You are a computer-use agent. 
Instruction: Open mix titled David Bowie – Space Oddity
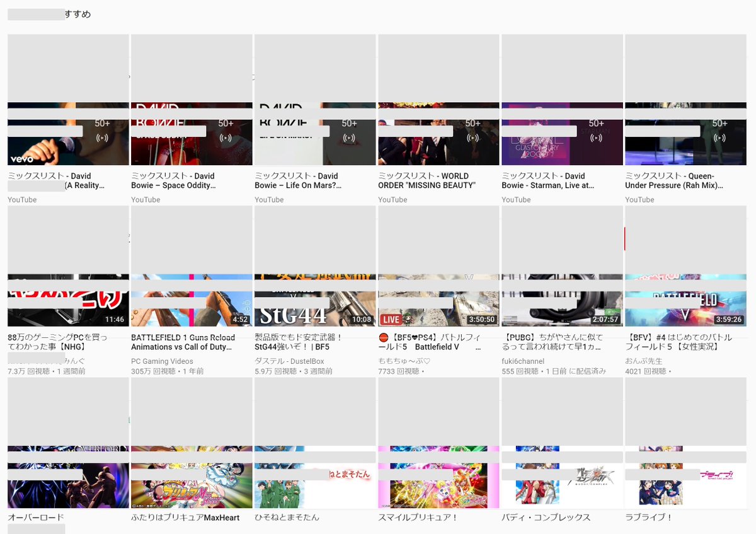click(x=174, y=181)
